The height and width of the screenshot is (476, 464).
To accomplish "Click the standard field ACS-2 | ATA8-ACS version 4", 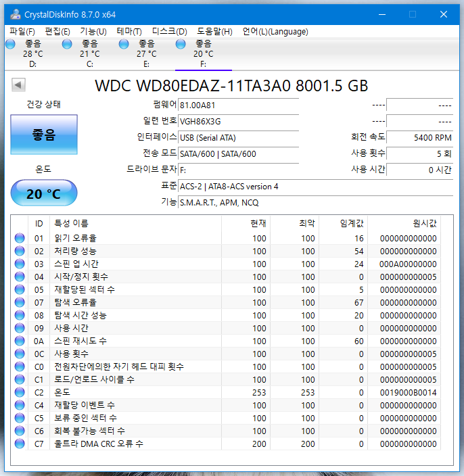I will 315,186.
